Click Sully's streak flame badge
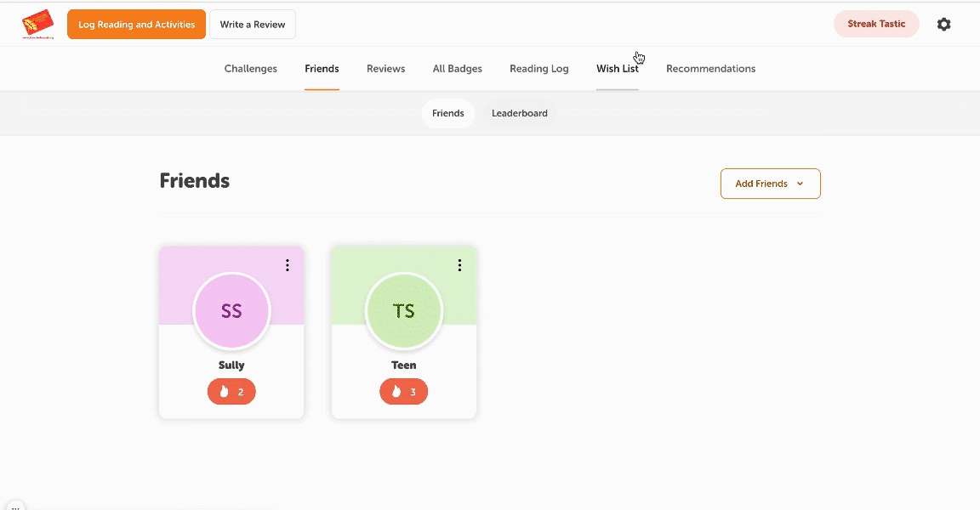 click(x=231, y=392)
